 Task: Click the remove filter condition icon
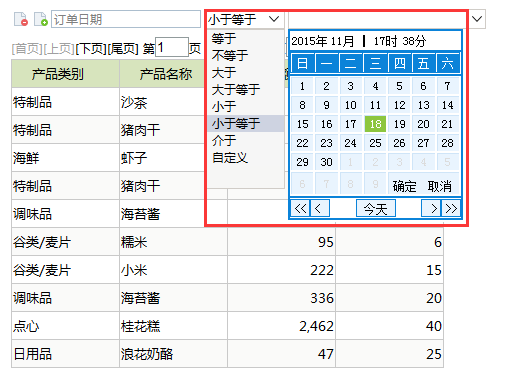pos(21,19)
